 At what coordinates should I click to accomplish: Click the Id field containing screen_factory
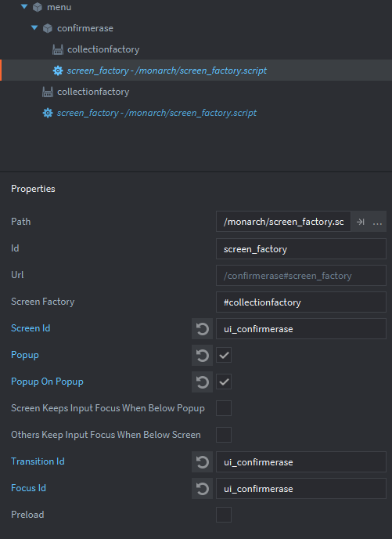pyautogui.click(x=301, y=249)
